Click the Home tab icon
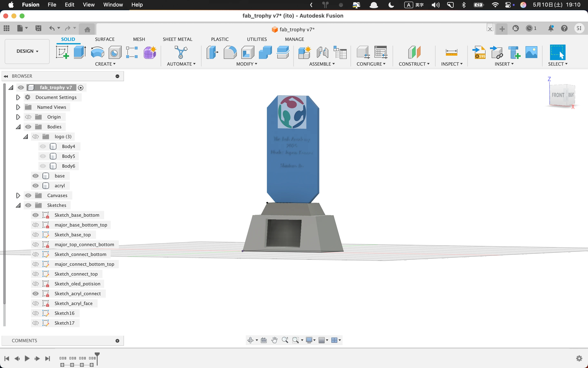This screenshot has width=588, height=368. tap(87, 29)
